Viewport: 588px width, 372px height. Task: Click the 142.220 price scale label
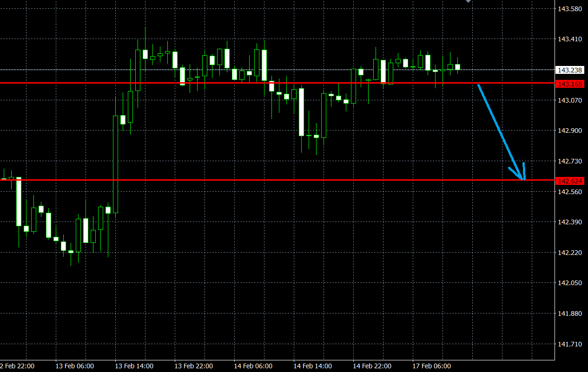[570, 253]
